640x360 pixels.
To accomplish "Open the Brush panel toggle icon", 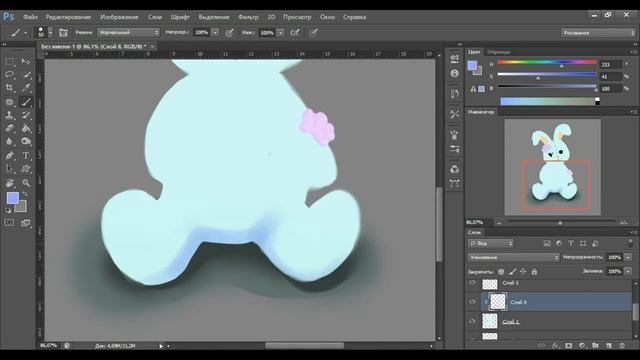I will (63, 33).
